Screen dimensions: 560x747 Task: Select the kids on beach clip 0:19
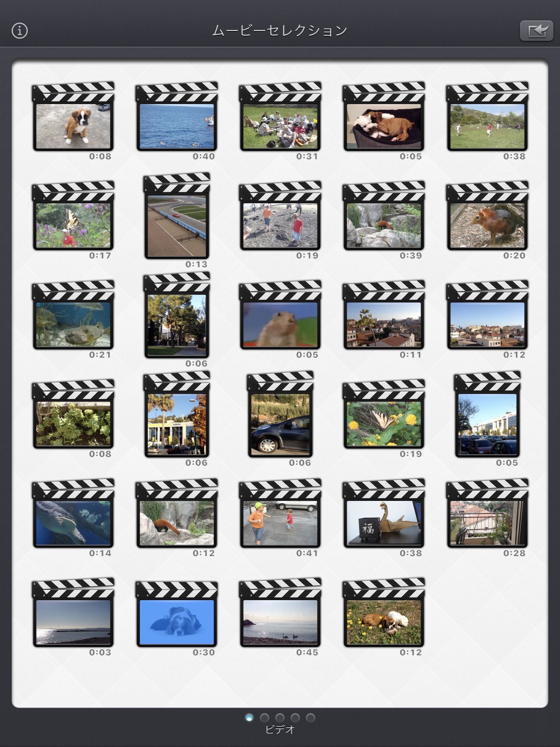[280, 216]
